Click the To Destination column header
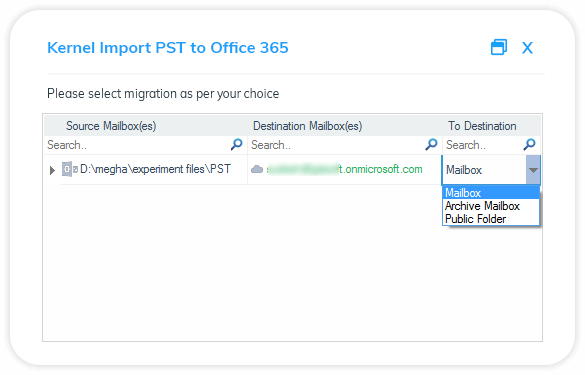Screen dimensions: 585x375 click(x=482, y=126)
